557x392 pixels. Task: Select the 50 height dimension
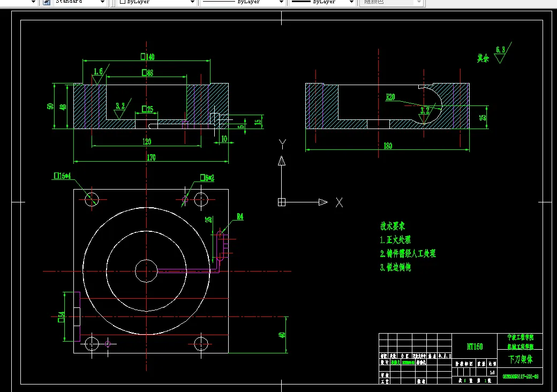click(50, 106)
